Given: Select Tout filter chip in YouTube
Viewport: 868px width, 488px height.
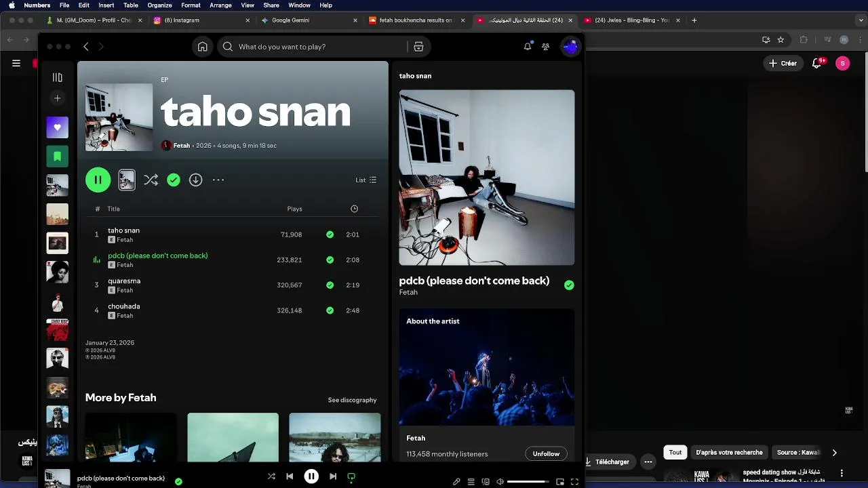Looking at the screenshot, I should [x=675, y=453].
